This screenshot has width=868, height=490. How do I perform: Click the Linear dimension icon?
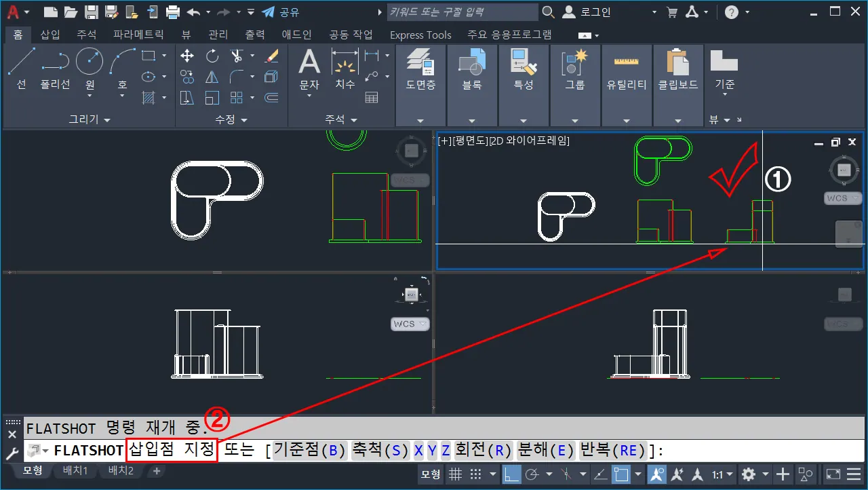[x=371, y=56]
